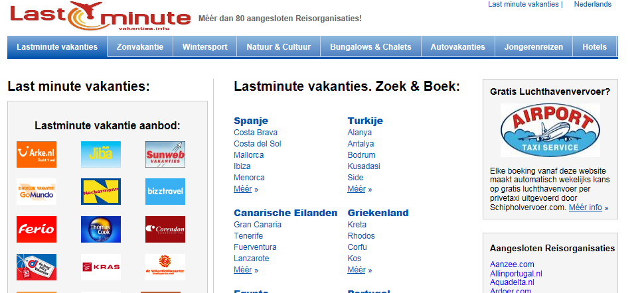This screenshot has height=293, width=644.
Task: Open the Lanzarote link
Action: [252, 259]
